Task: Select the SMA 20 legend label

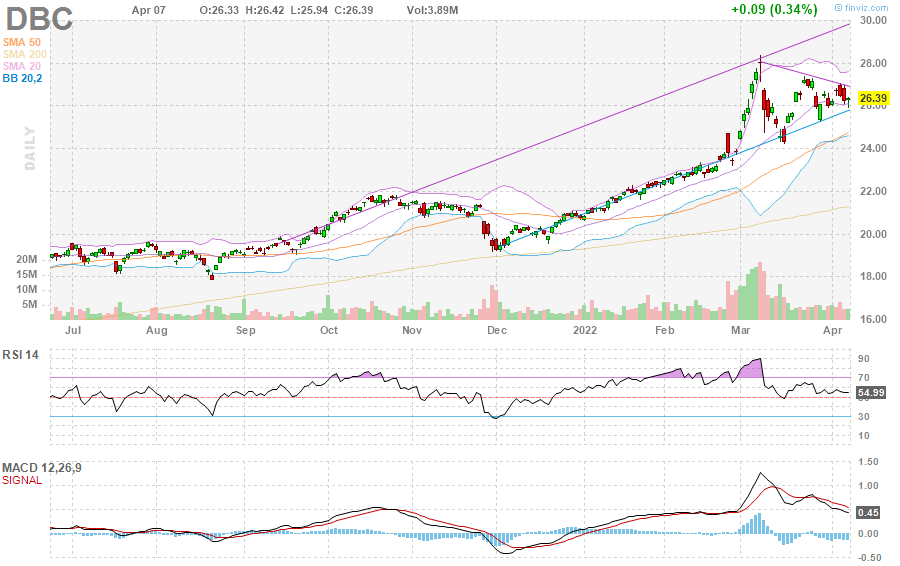Action: click(x=22, y=67)
